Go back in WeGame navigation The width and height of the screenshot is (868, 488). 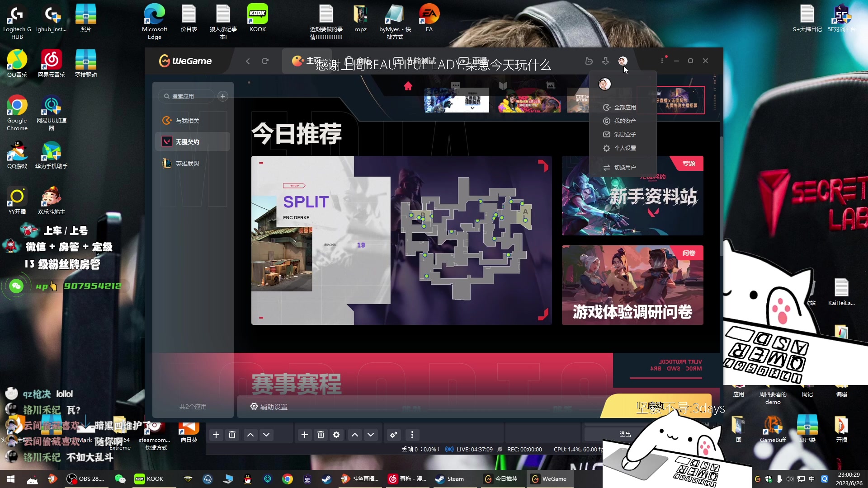point(248,61)
